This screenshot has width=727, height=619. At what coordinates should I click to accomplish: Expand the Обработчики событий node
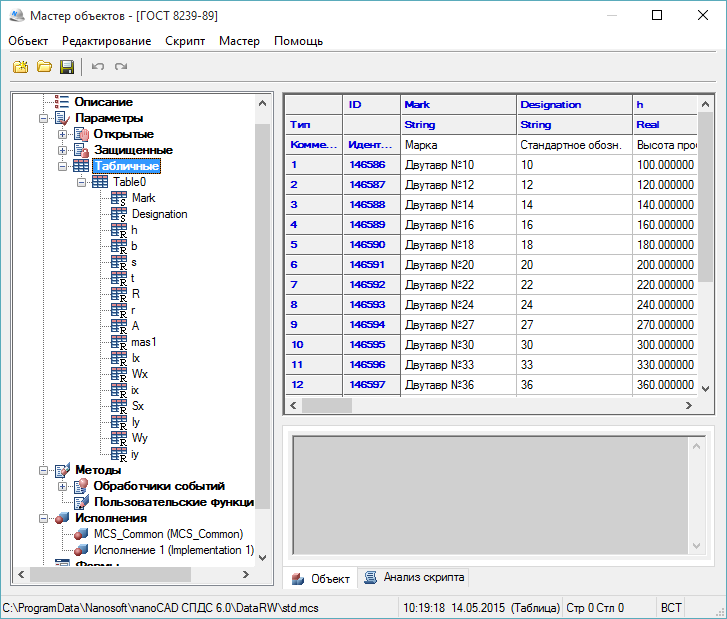62,486
